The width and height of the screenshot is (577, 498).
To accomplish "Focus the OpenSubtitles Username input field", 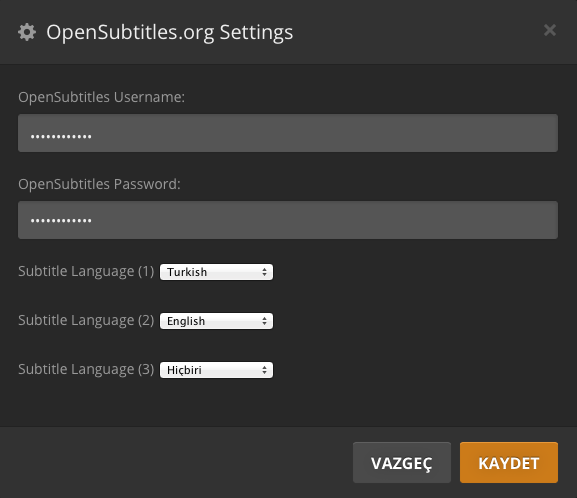I will [288, 133].
